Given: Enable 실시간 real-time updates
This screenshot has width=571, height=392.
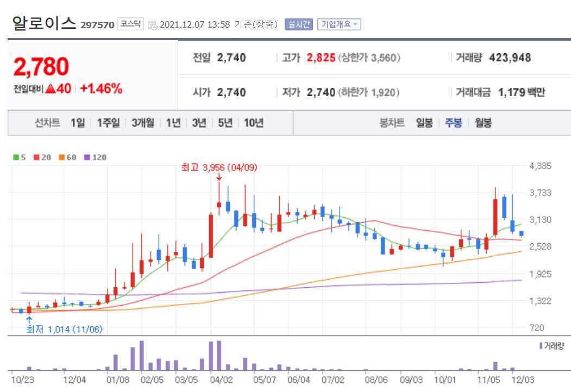Looking at the screenshot, I should (299, 24).
